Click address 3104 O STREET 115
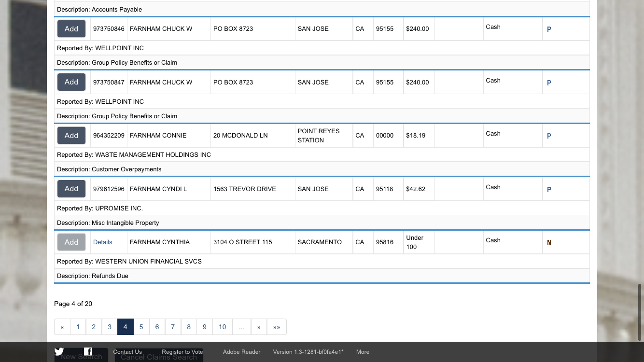 click(x=243, y=242)
